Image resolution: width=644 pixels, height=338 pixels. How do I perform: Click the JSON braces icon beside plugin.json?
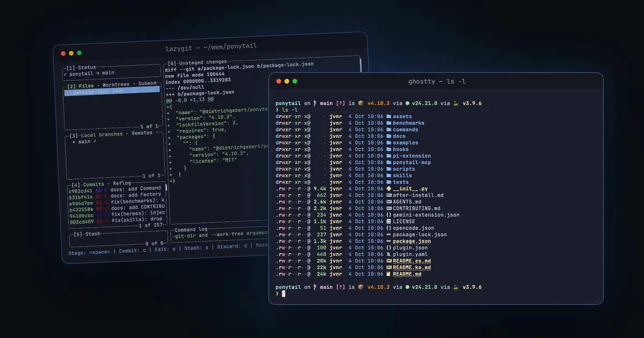coord(389,248)
